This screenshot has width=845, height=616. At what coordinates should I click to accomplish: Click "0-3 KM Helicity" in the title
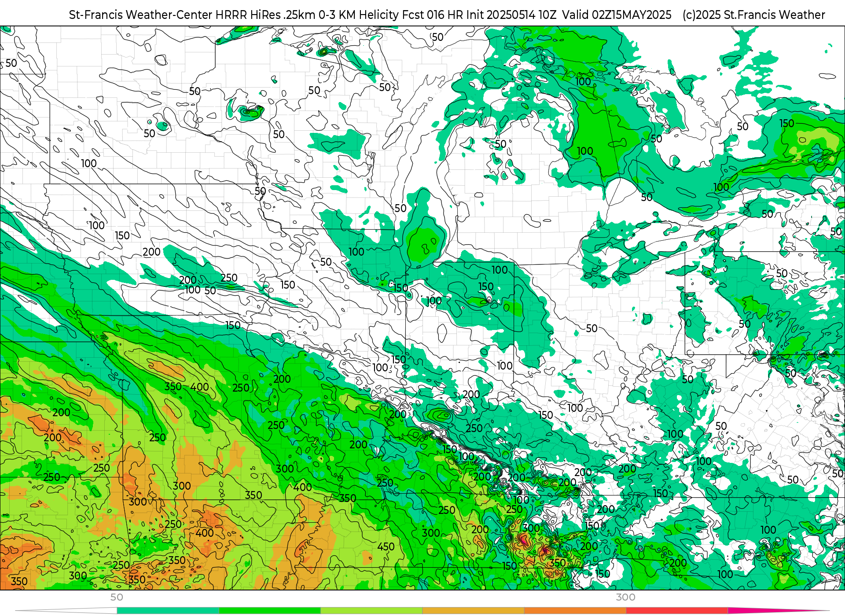point(358,15)
